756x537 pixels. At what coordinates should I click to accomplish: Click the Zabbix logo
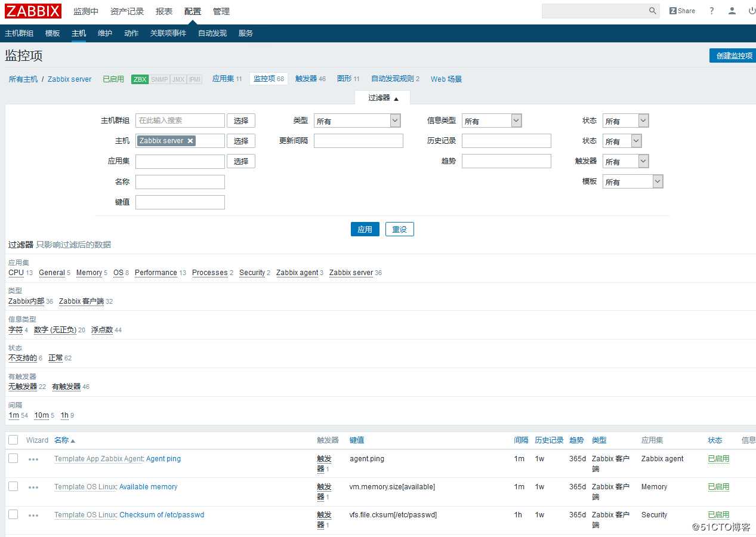pos(33,11)
